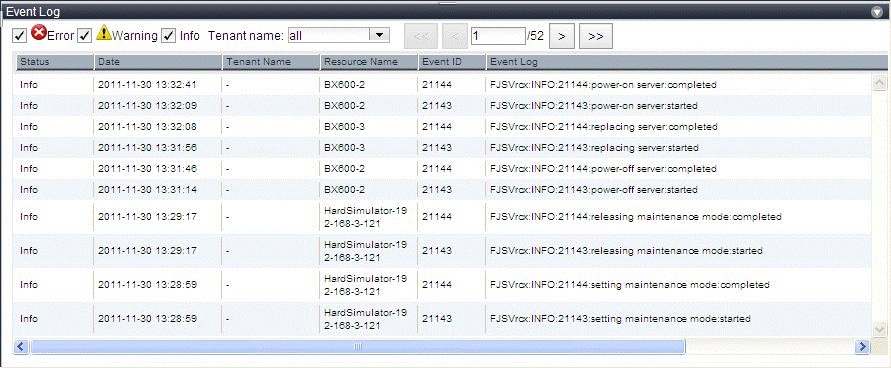Select the replacing server:started log entry
Image resolution: width=891 pixels, height=368 pixels.
594,148
